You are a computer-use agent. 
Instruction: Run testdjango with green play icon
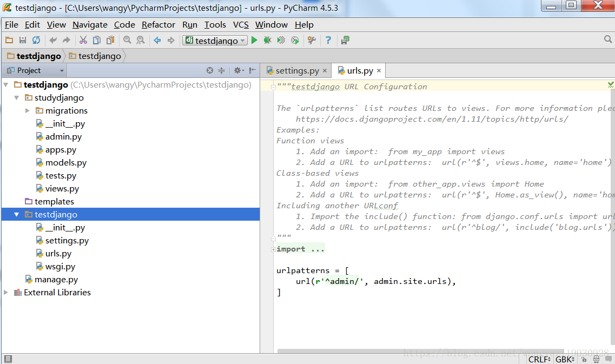(x=254, y=40)
